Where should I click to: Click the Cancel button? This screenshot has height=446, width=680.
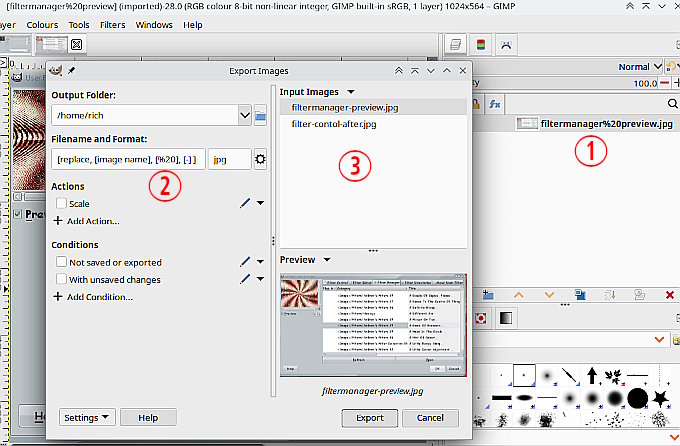[430, 418]
